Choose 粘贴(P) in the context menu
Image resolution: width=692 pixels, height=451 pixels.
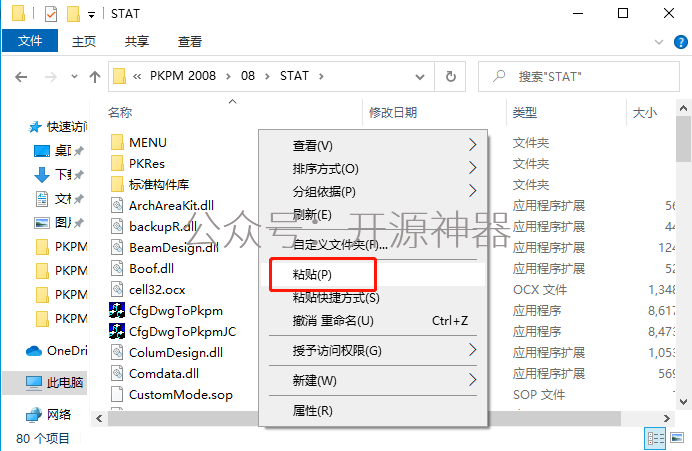coord(373,274)
